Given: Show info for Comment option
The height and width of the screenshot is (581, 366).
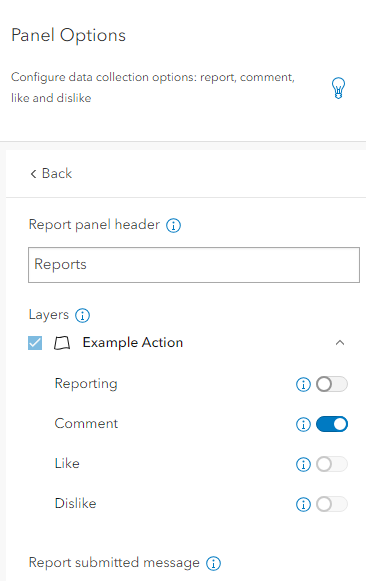Looking at the screenshot, I should [303, 424].
